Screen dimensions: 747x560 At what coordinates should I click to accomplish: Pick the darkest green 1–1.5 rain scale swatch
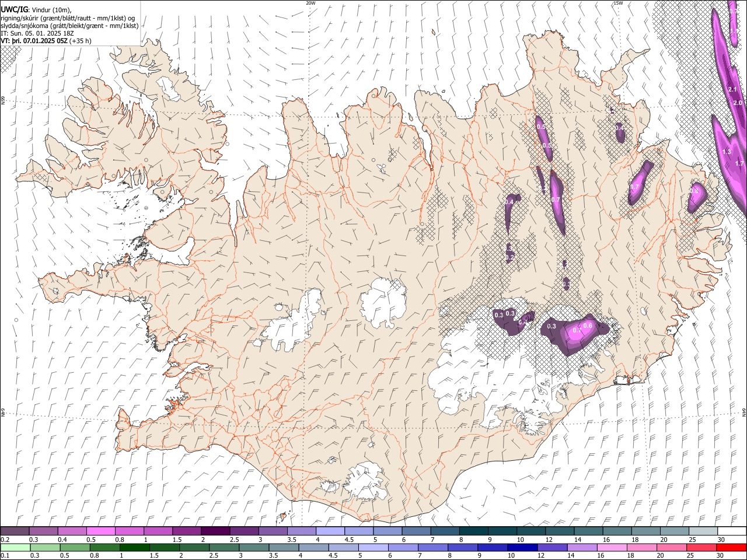pyautogui.click(x=134, y=547)
